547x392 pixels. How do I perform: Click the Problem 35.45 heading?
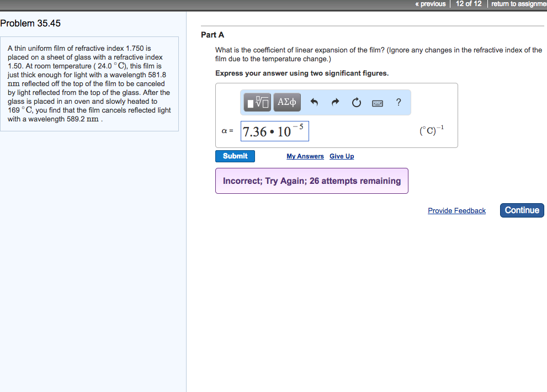(x=31, y=23)
